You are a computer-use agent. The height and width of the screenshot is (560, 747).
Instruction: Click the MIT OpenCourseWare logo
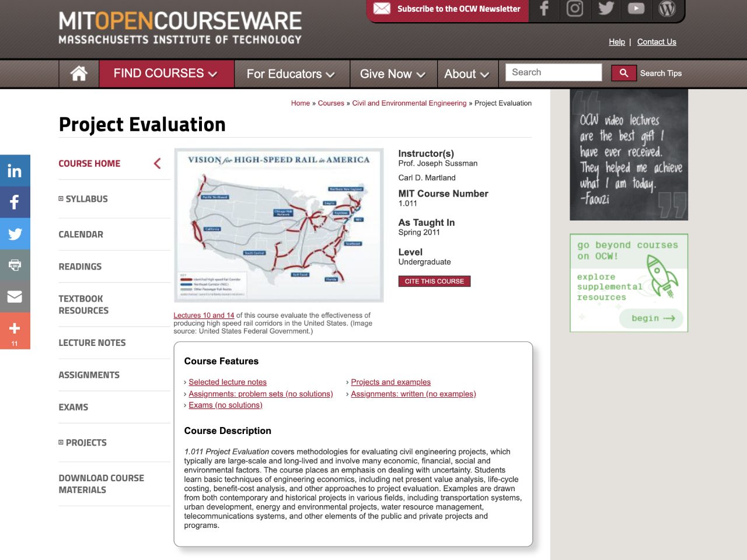coord(180,28)
